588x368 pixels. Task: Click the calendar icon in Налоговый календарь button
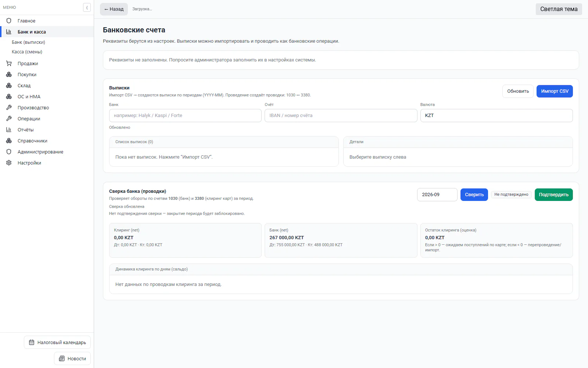pyautogui.click(x=32, y=342)
